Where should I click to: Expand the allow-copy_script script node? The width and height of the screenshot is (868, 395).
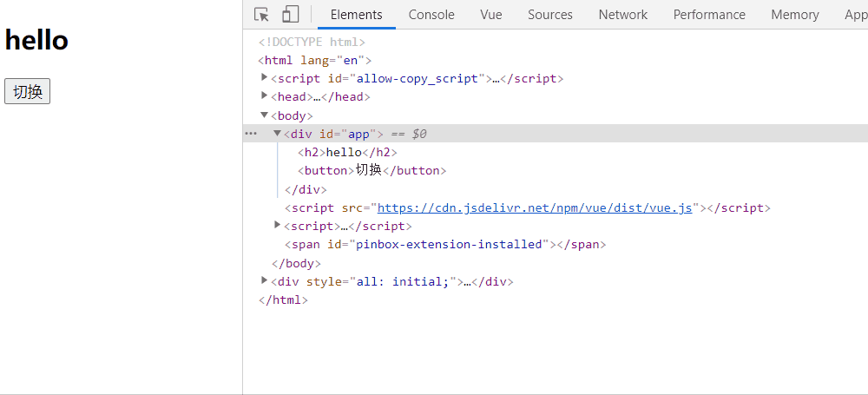[x=264, y=77]
